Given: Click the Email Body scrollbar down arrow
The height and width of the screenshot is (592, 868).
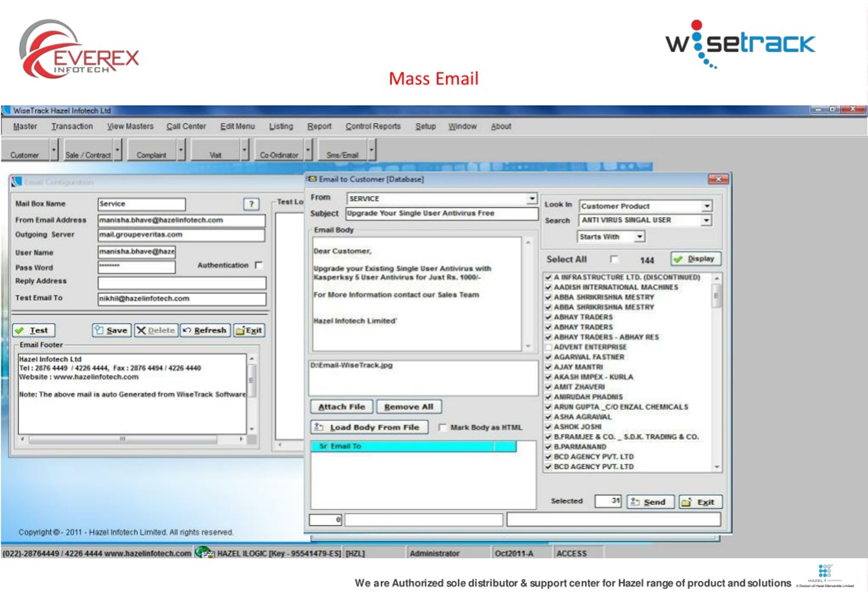Looking at the screenshot, I should tap(528, 346).
